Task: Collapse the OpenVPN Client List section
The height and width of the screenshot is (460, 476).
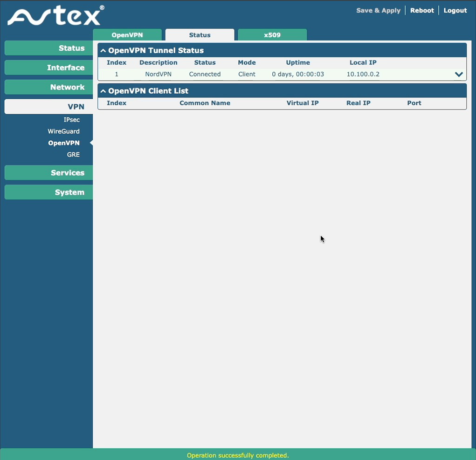Action: (x=103, y=91)
